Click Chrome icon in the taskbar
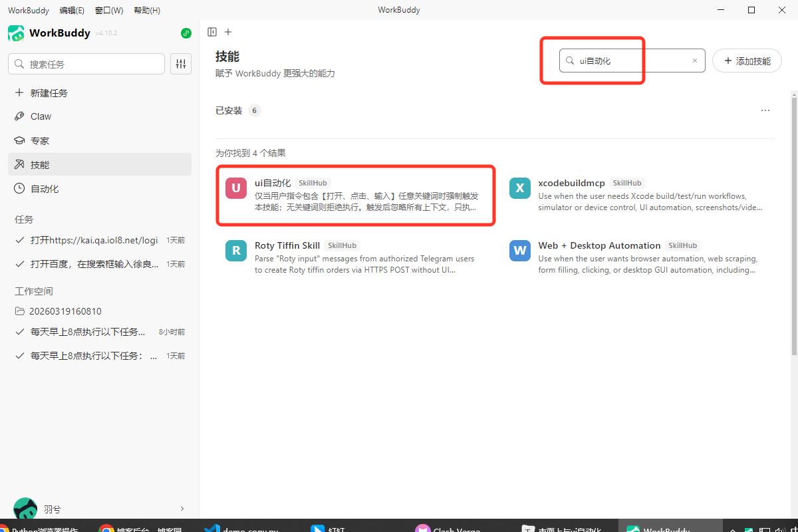 point(106,529)
